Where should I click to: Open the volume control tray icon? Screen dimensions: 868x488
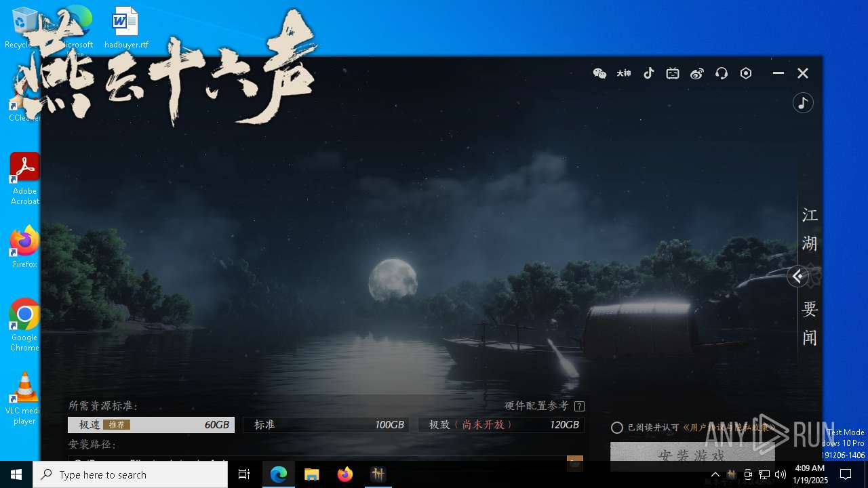781,474
